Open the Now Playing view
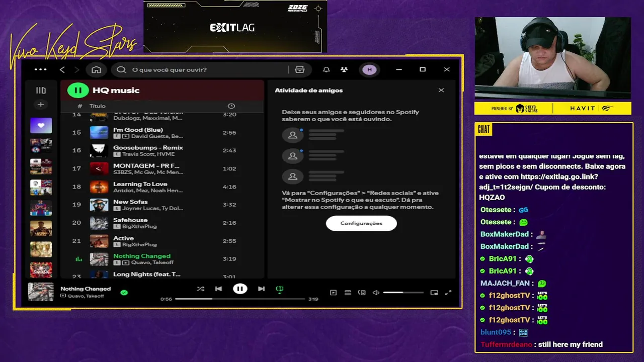This screenshot has width=644, height=362. 333,293
